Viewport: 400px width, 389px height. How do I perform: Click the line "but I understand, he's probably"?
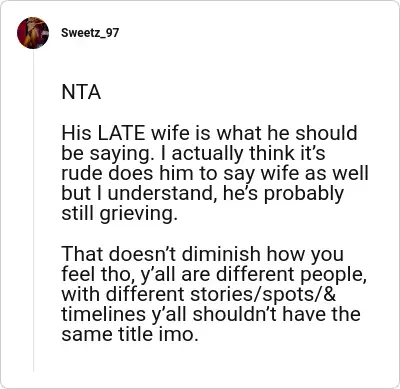[x=202, y=194]
